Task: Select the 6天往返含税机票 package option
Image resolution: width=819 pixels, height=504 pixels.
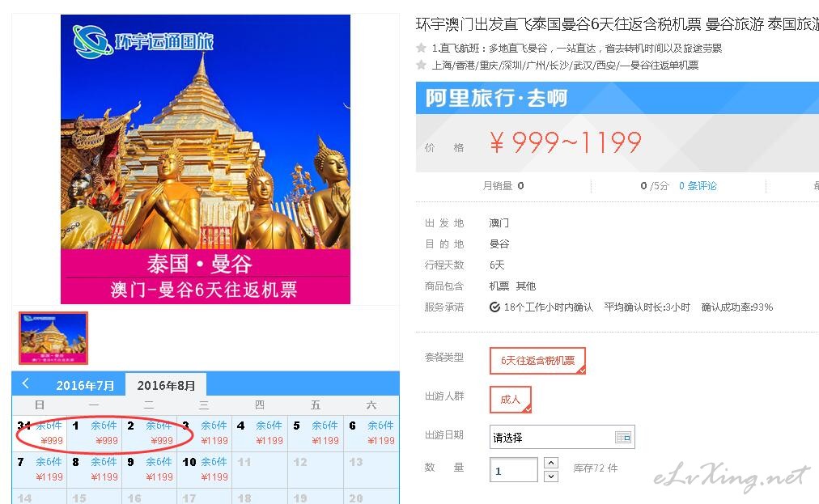Action: pyautogui.click(x=537, y=360)
